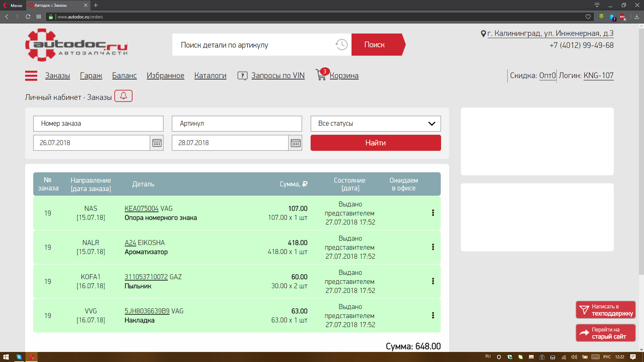644x362 pixels.
Task: Click the Opera icon in the taskbar
Action: click(x=32, y=357)
